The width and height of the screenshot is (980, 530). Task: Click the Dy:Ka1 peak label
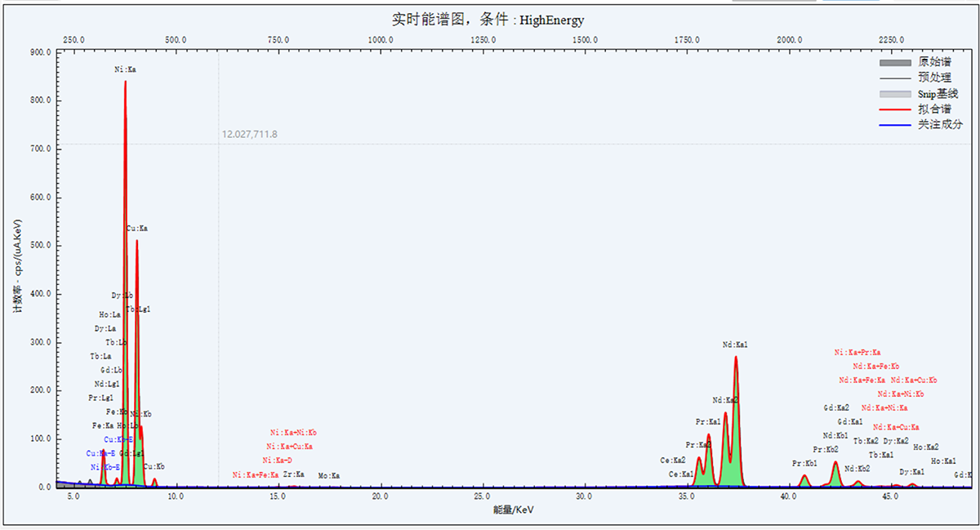tap(911, 472)
